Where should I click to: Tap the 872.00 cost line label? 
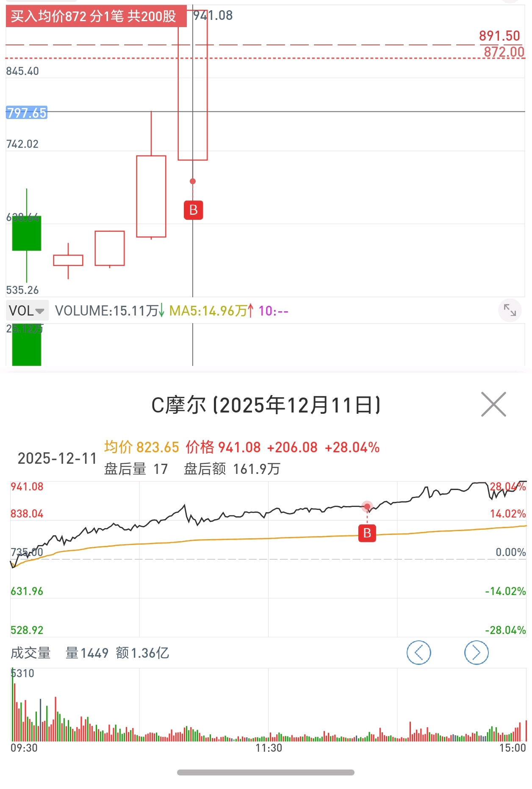click(504, 52)
